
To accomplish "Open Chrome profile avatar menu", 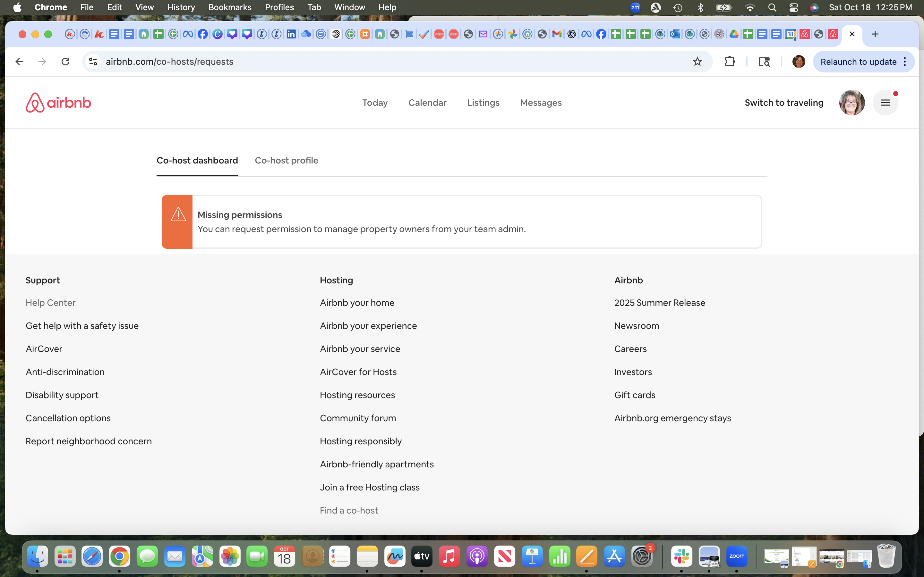I will pos(798,62).
